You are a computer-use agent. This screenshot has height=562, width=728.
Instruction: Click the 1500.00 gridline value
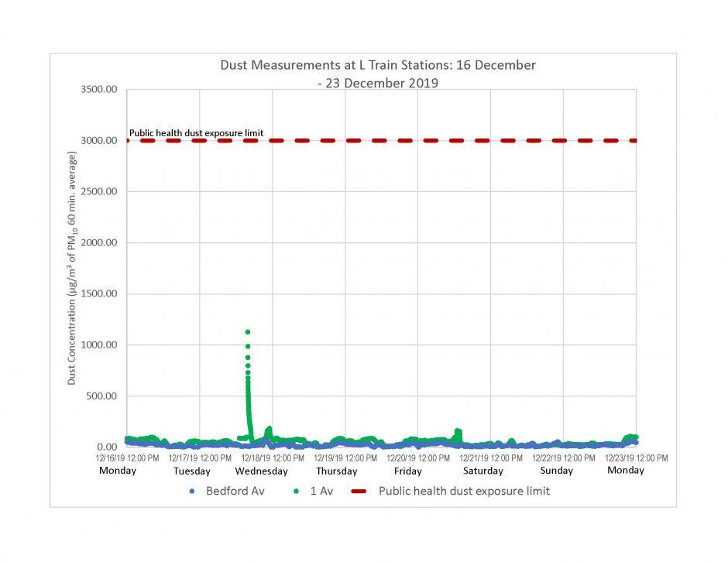point(98,293)
